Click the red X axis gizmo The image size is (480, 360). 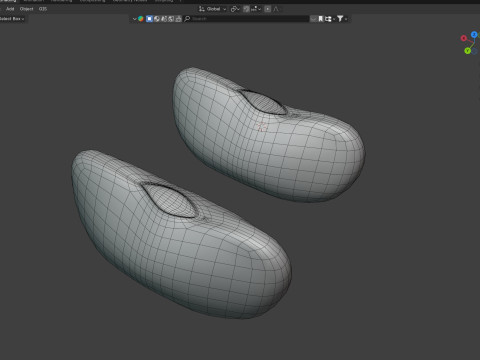pyautogui.click(x=463, y=38)
